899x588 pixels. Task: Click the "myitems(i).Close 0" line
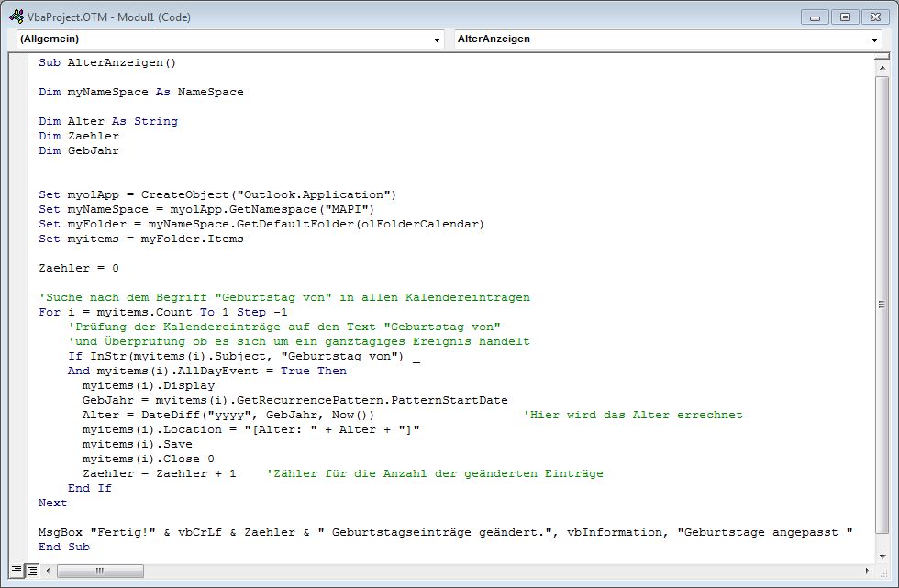click(x=149, y=459)
